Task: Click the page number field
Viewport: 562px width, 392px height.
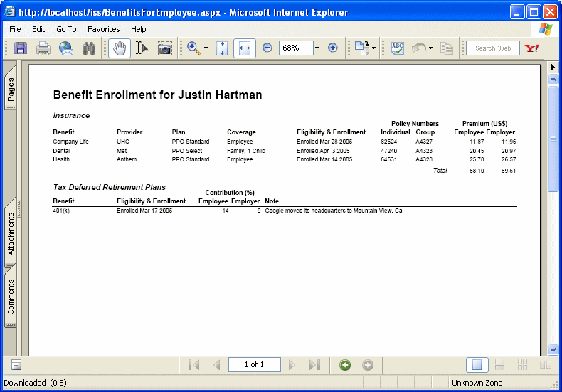Action: tap(254, 365)
